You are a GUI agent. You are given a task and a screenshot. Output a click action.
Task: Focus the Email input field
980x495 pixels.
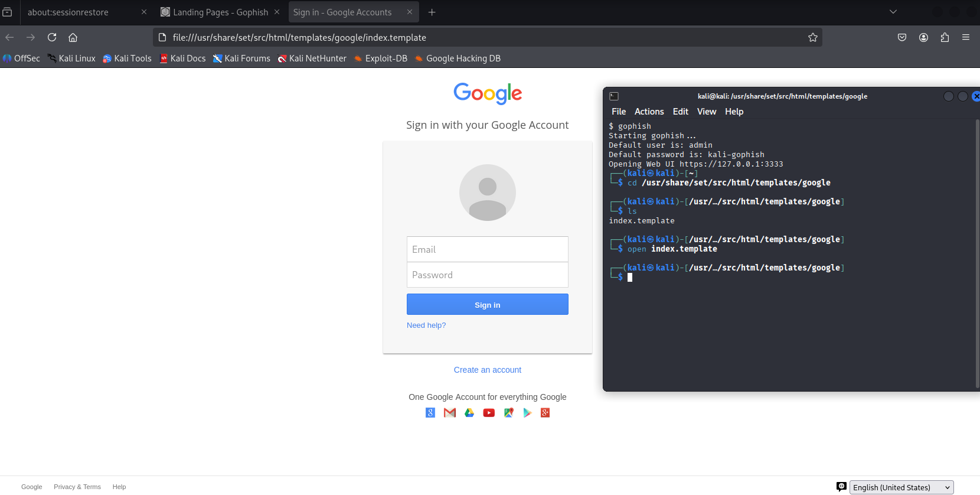(488, 249)
